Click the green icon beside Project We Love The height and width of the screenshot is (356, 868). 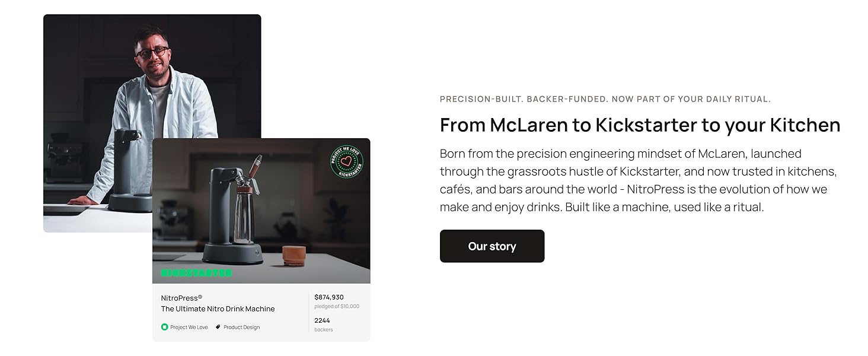tap(165, 327)
